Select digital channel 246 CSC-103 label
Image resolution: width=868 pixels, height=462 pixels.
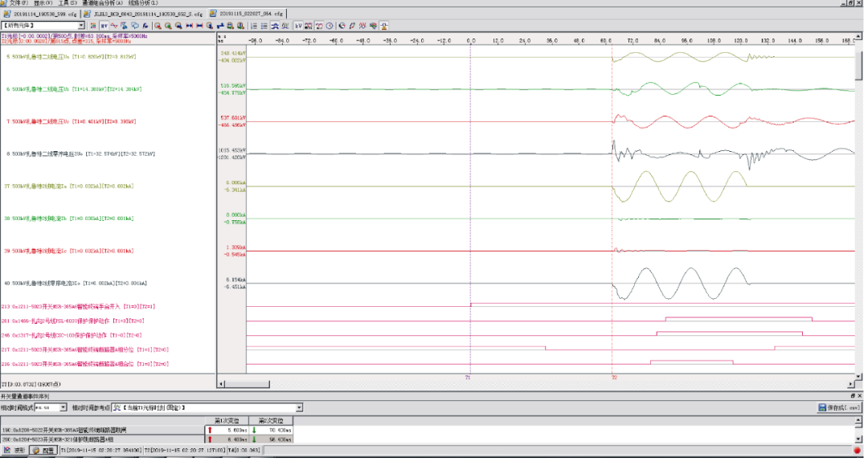(x=72, y=335)
